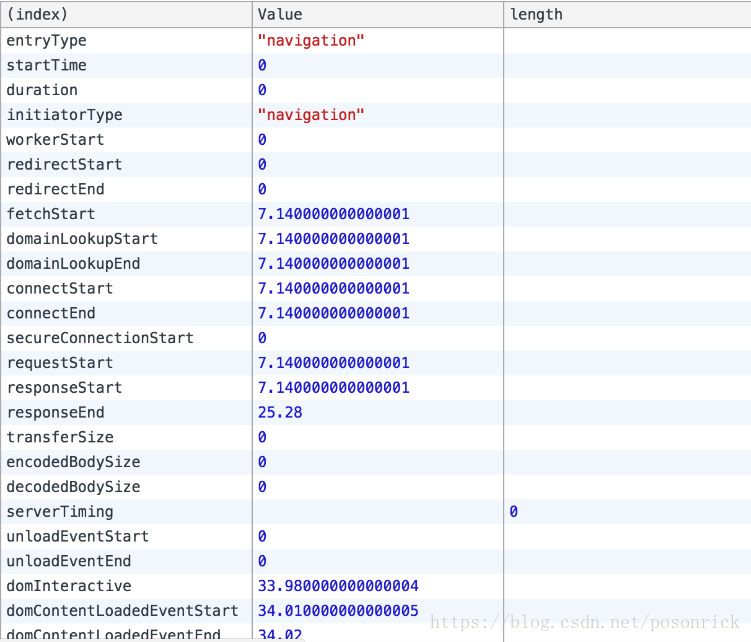Click the fetchStart value 7.140000000000001
The height and width of the screenshot is (642, 751).
click(x=334, y=214)
